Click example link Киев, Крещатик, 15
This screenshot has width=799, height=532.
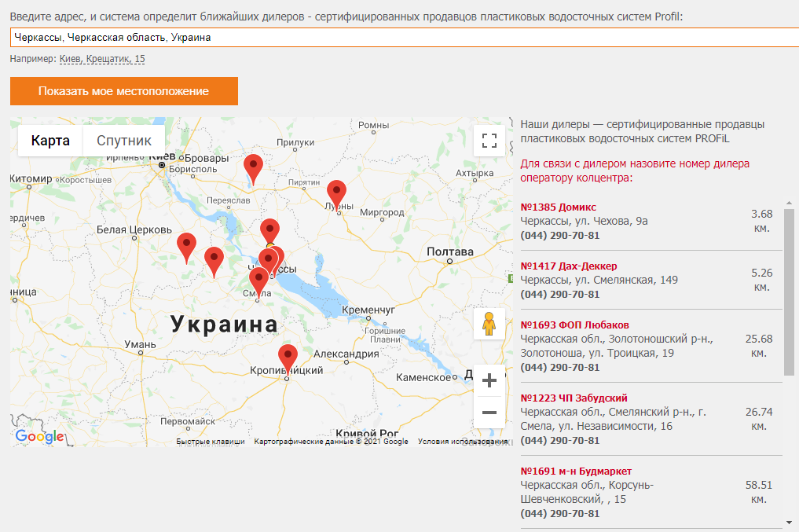pos(102,59)
